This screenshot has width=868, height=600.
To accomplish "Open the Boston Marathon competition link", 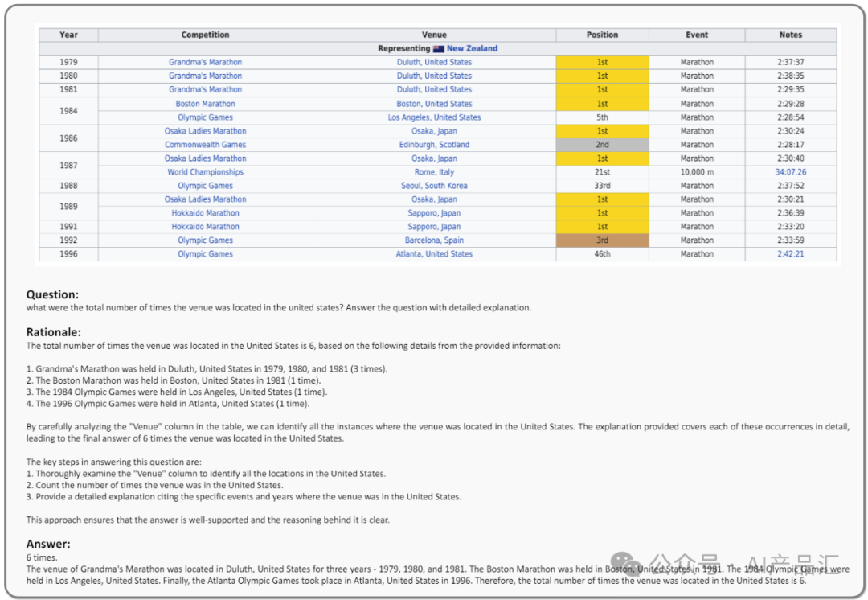I will click(x=206, y=104).
